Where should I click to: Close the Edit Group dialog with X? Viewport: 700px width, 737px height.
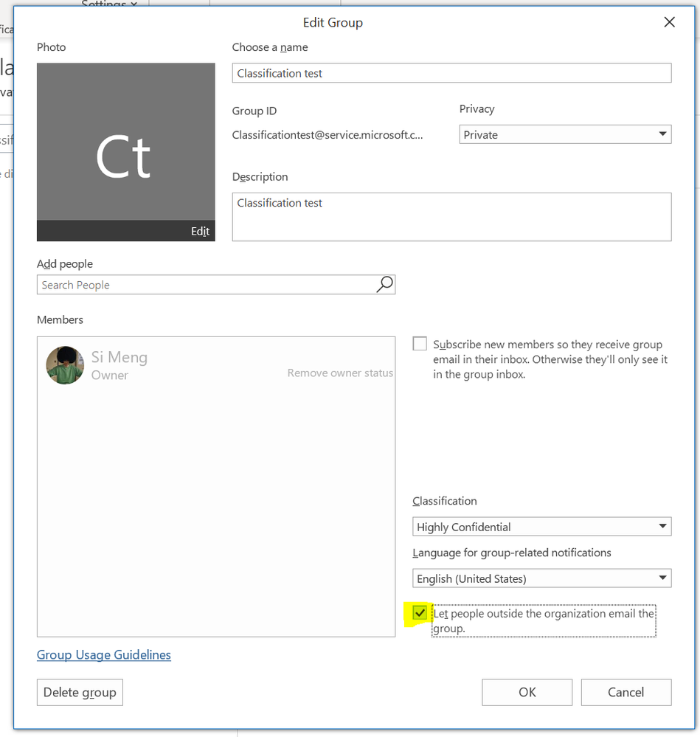point(669,22)
